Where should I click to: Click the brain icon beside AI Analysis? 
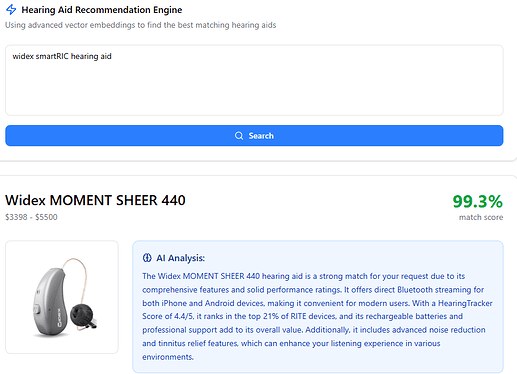pos(147,258)
